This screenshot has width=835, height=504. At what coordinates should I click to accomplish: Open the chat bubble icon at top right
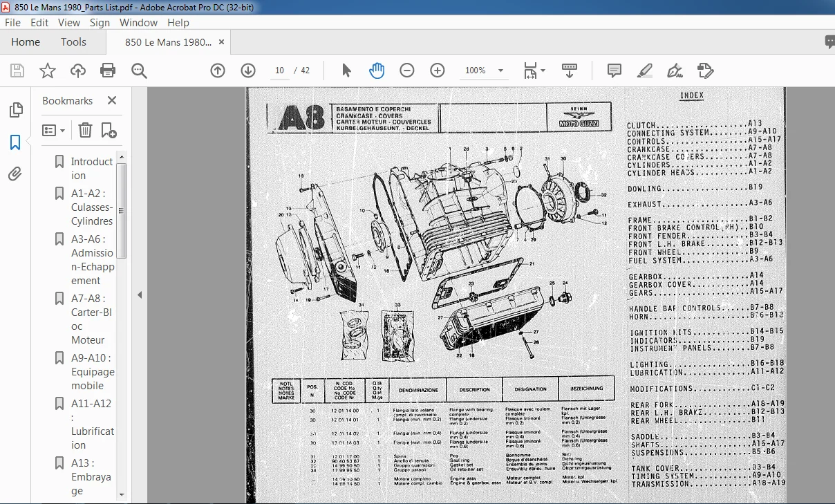[830, 42]
